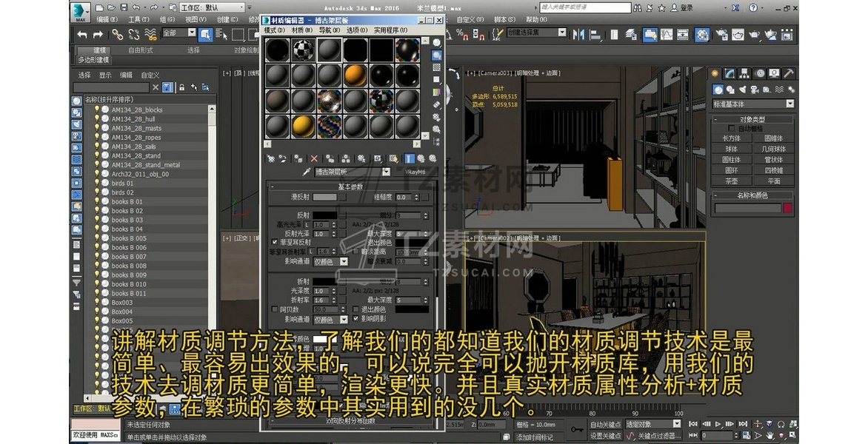Toggle visibility bulb for AM134_28_blocks
Image resolution: width=868 pixels, height=444 pixels.
click(x=97, y=110)
